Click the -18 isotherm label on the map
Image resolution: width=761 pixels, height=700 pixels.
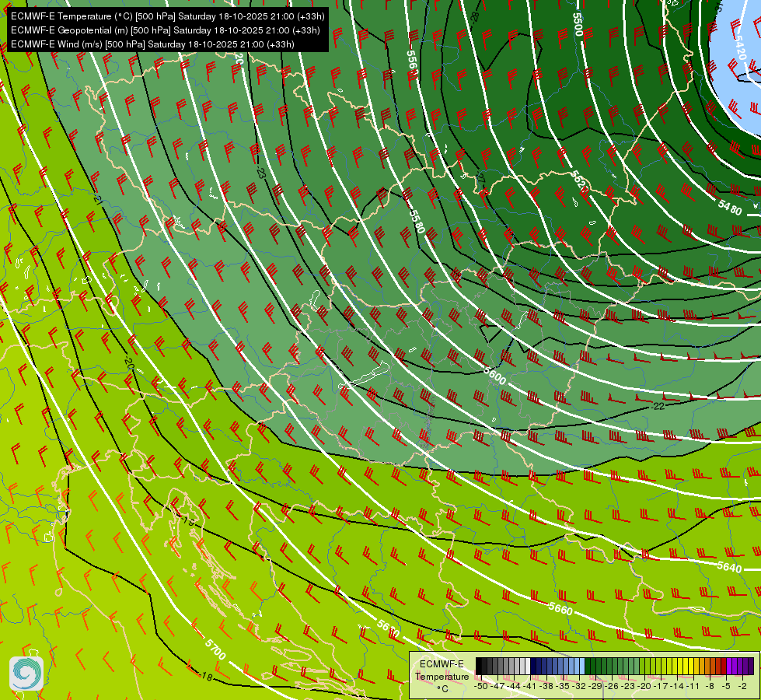coord(206,676)
